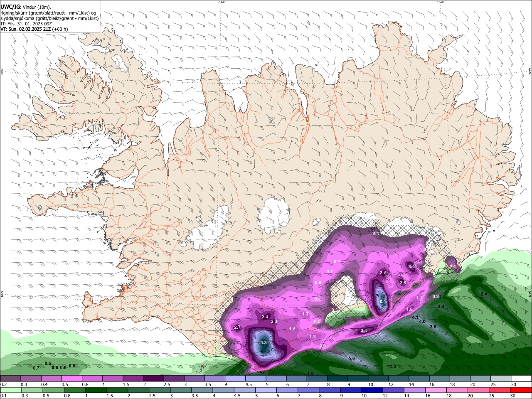
Task: Click map value '2.8' on the map
Action: [x=403, y=283]
